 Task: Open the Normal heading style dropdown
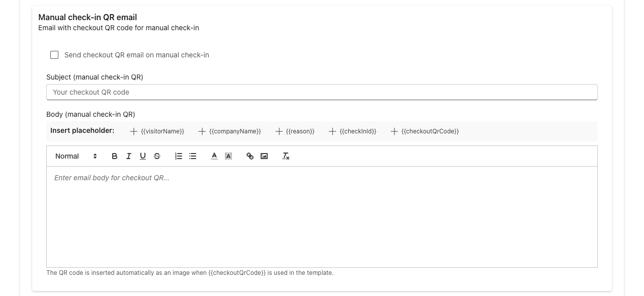click(x=76, y=156)
